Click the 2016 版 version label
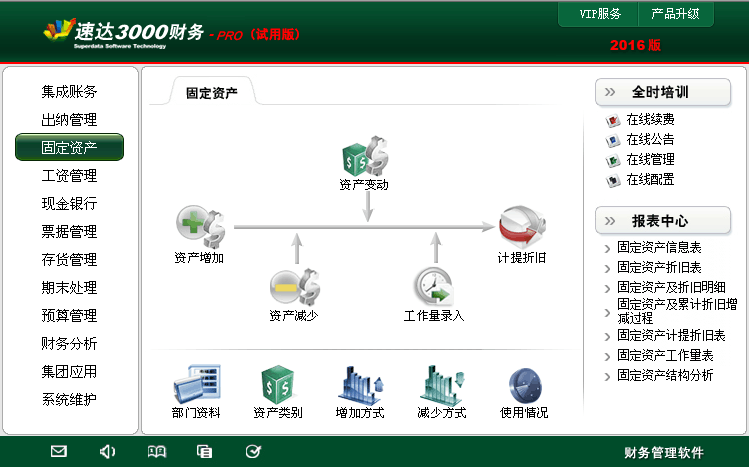This screenshot has height=467, width=749. pyautogui.click(x=635, y=45)
